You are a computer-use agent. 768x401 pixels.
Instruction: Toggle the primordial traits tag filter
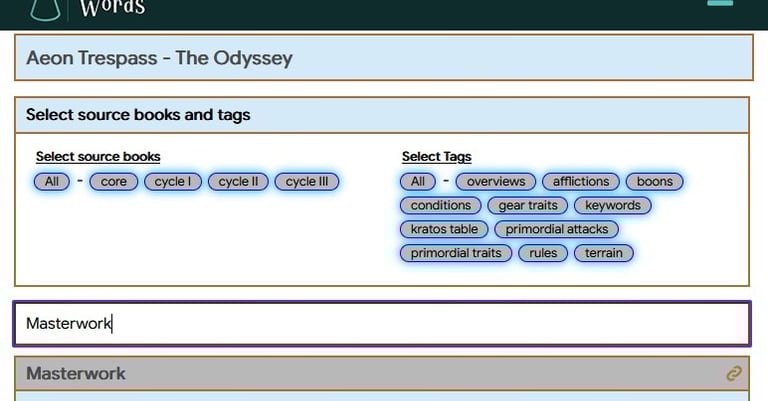pyautogui.click(x=456, y=253)
